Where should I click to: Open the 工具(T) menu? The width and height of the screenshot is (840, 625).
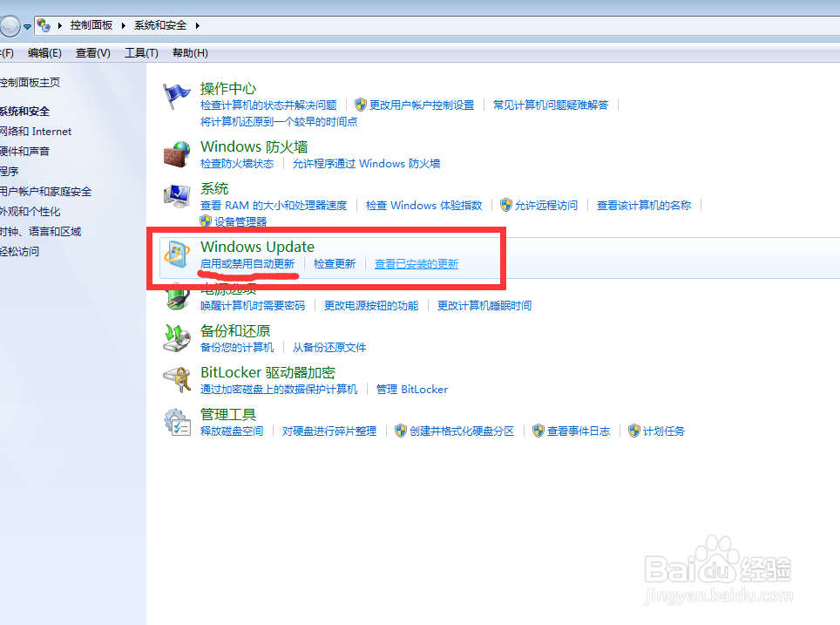pyautogui.click(x=140, y=52)
